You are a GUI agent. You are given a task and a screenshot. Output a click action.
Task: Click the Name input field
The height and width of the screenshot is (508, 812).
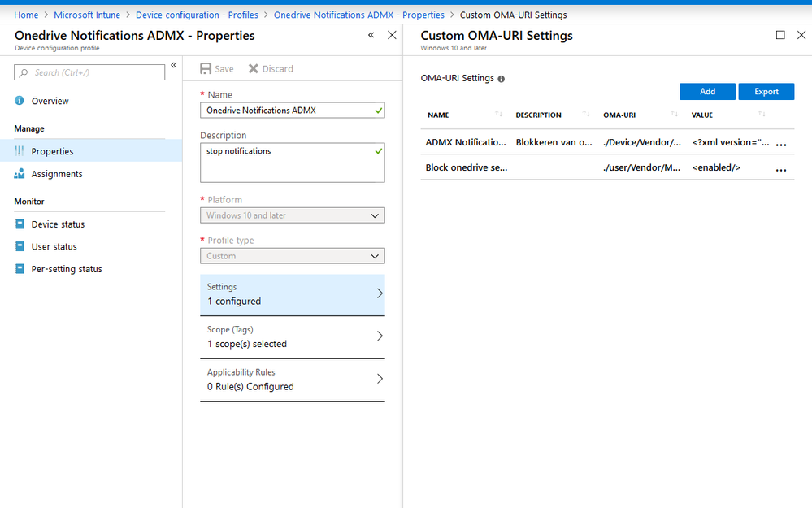click(293, 111)
